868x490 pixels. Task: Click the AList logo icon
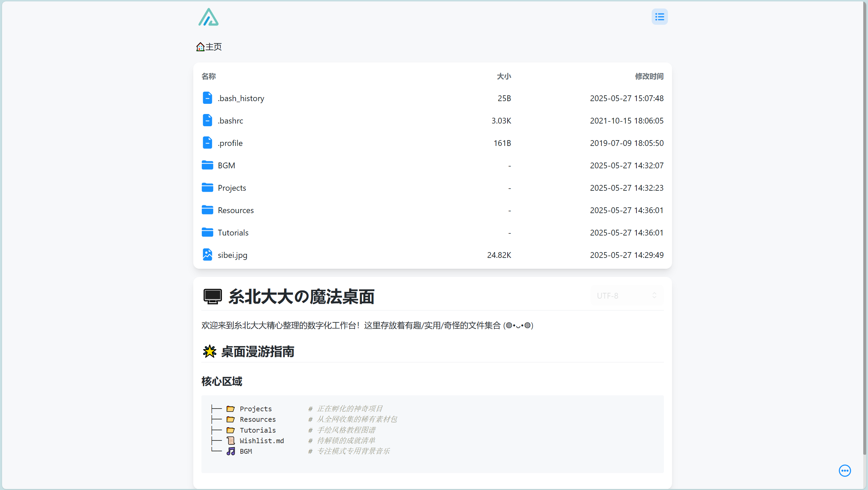[208, 17]
